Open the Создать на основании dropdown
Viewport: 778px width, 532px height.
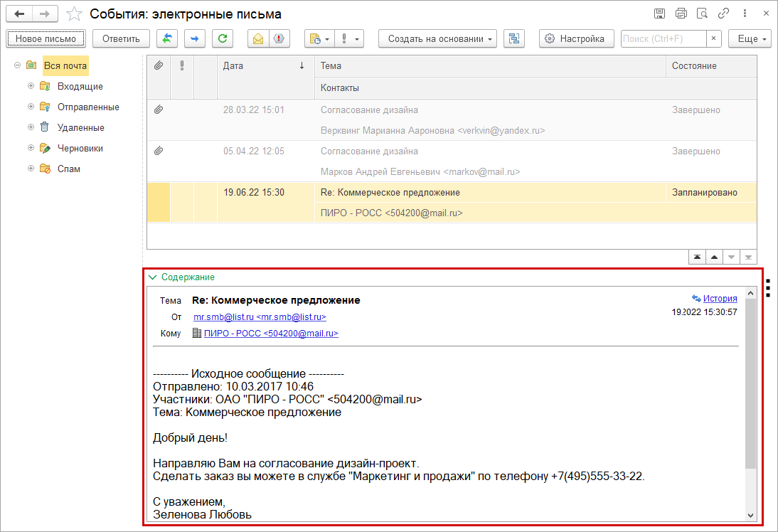[437, 38]
